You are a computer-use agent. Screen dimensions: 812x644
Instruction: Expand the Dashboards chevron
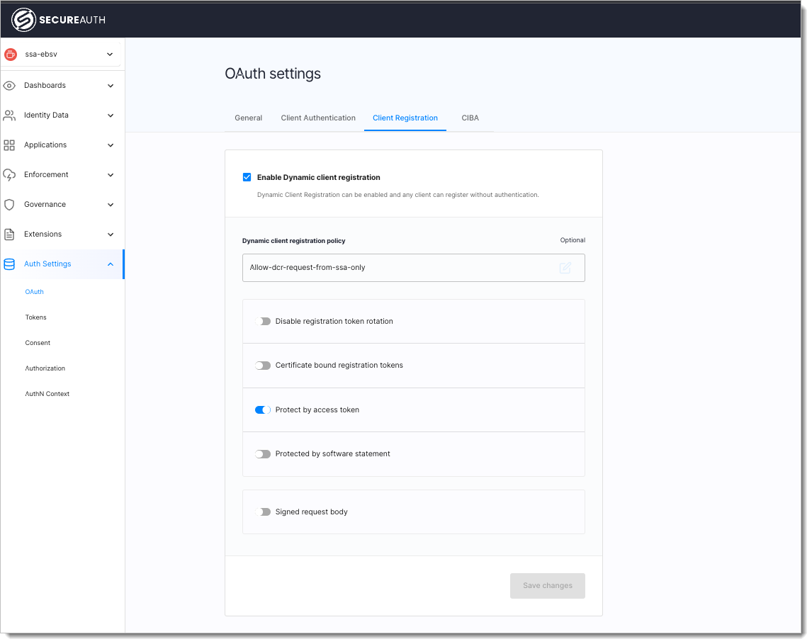click(111, 86)
